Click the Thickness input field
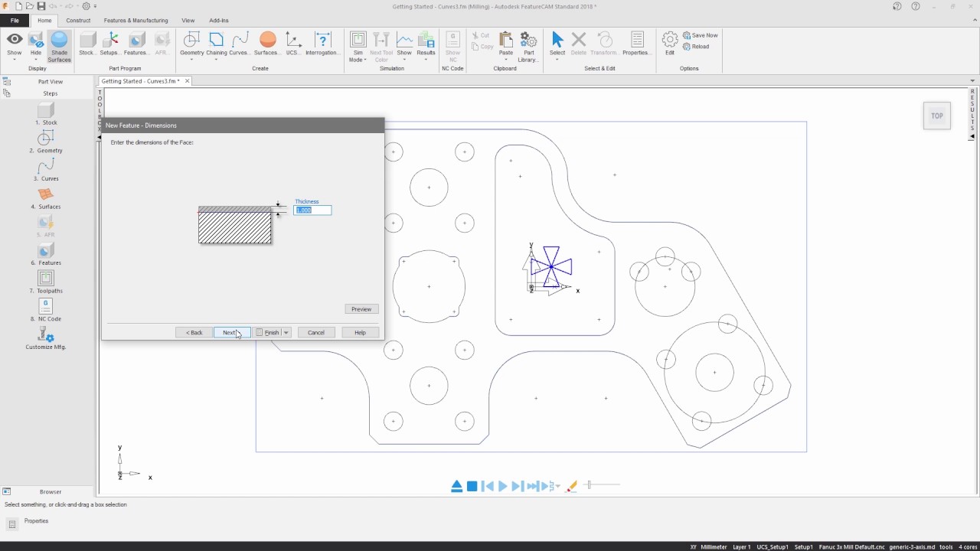 [x=312, y=210]
